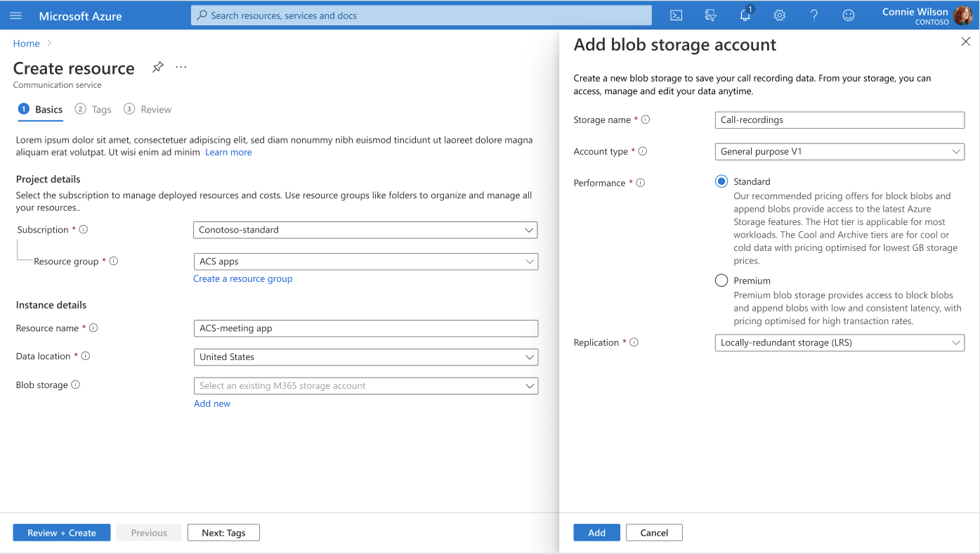
Task: Cancel adding blob storage account
Action: (x=654, y=533)
